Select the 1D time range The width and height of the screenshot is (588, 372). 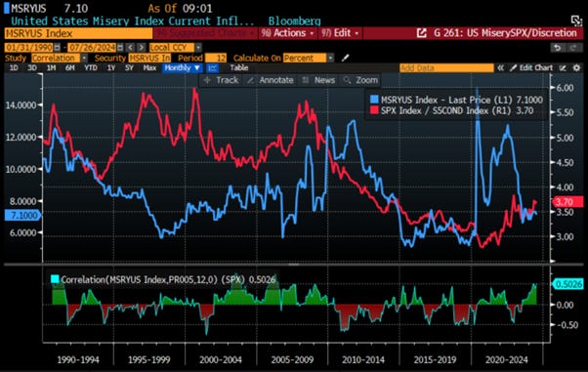click(x=14, y=68)
